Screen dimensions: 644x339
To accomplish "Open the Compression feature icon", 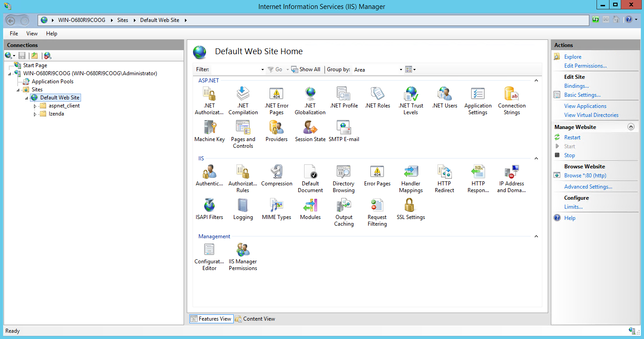I will coord(276,176).
